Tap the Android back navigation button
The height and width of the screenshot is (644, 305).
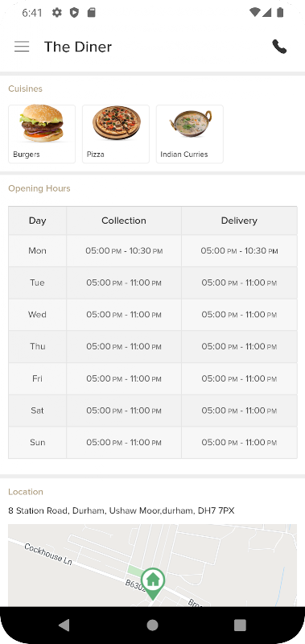click(x=64, y=625)
